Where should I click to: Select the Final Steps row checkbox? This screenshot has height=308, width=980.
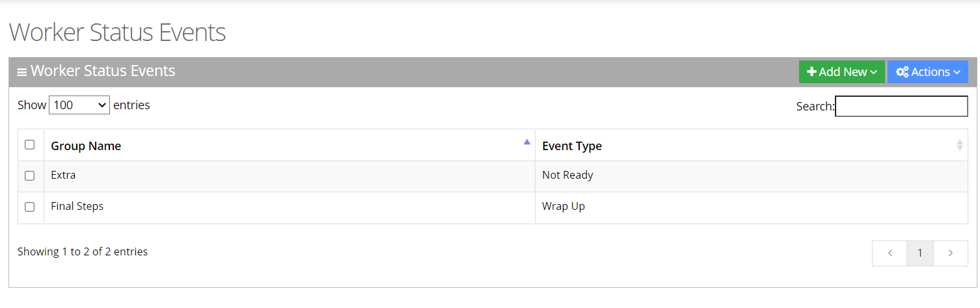coord(30,207)
